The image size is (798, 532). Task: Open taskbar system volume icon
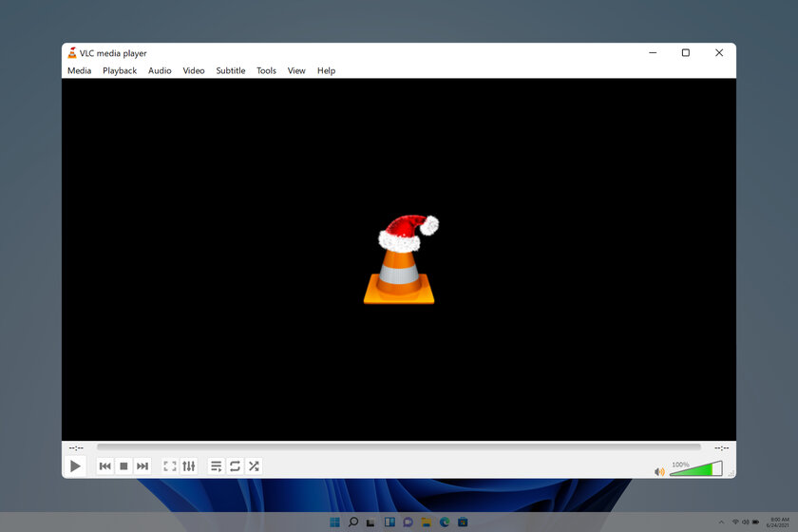(746, 522)
